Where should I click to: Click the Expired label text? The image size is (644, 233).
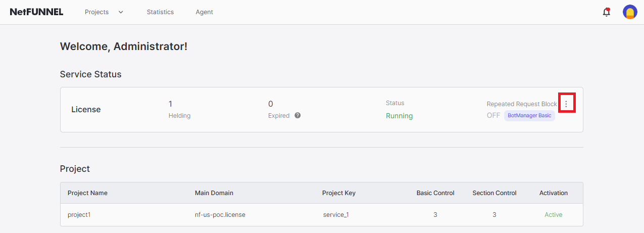(279, 116)
